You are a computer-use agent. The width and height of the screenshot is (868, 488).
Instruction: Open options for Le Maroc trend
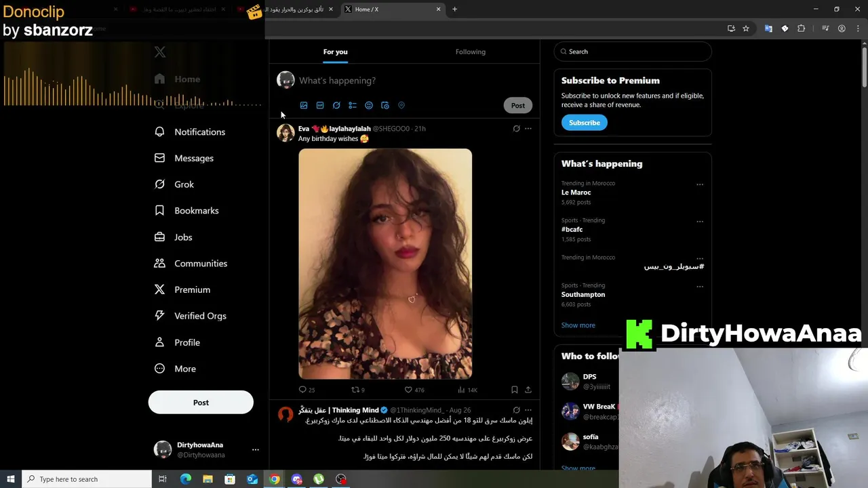click(700, 184)
